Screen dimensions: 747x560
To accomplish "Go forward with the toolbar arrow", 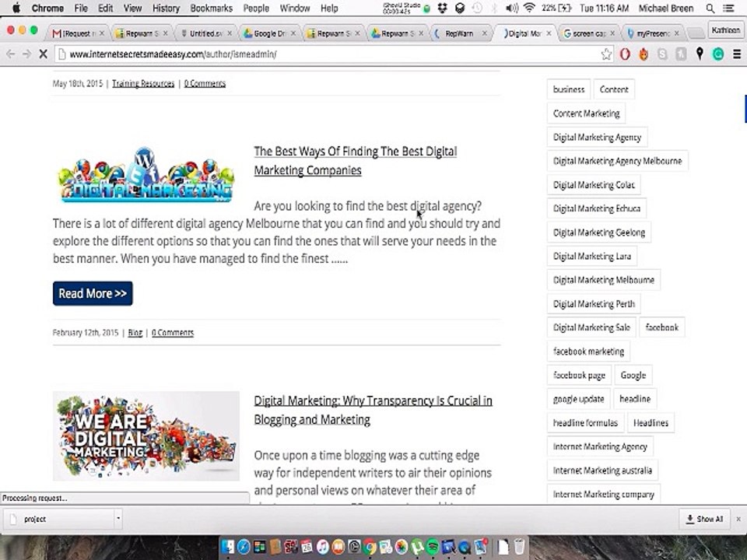I will (x=26, y=54).
